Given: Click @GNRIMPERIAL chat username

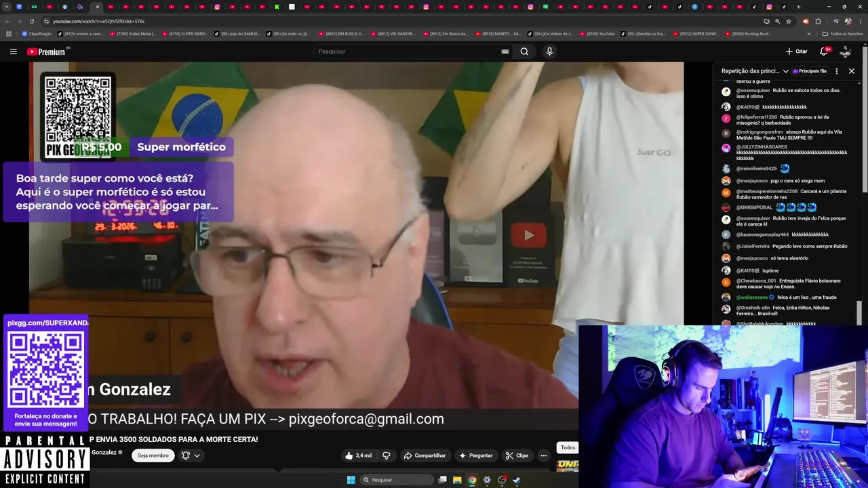Looking at the screenshot, I should tap(754, 207).
